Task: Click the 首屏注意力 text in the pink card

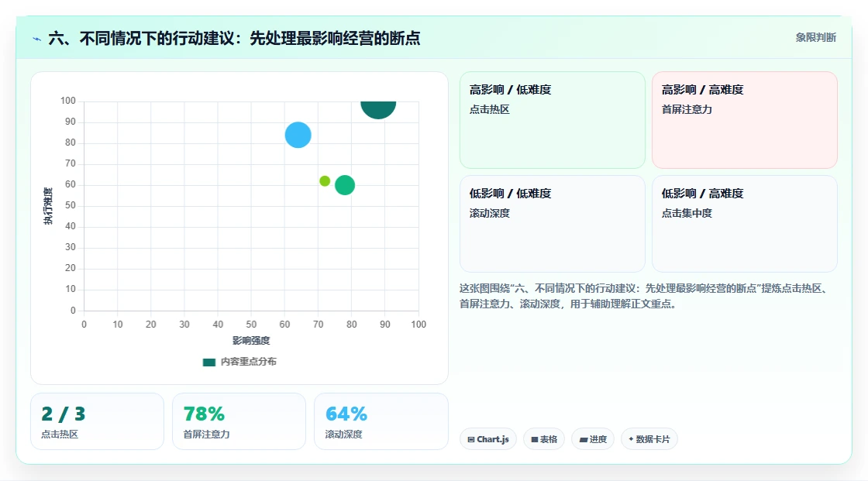Action: [x=687, y=109]
